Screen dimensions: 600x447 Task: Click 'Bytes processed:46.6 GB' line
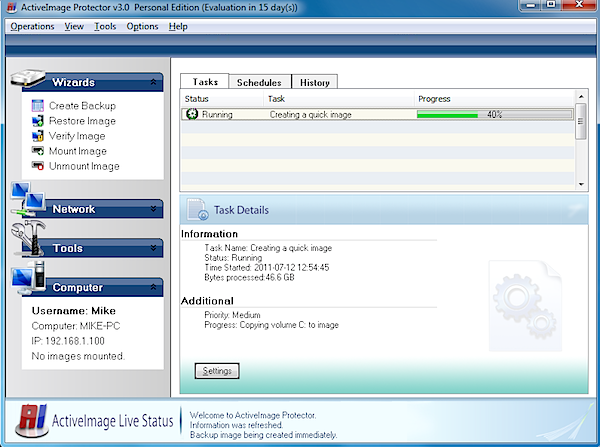[249, 277]
